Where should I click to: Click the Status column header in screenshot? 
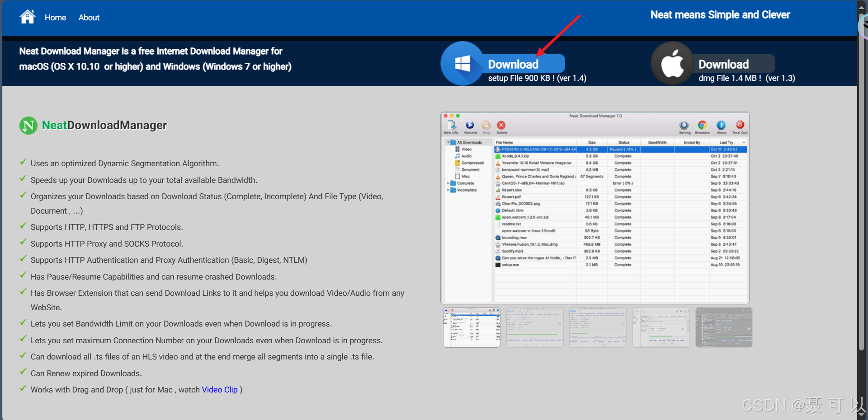point(623,142)
